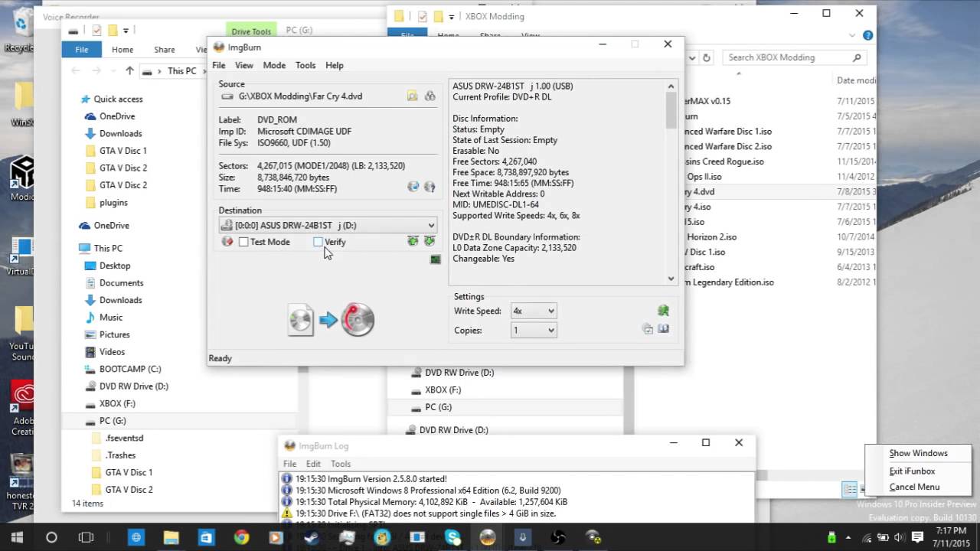Click refresh icon in XBOX Modding window

[706, 57]
